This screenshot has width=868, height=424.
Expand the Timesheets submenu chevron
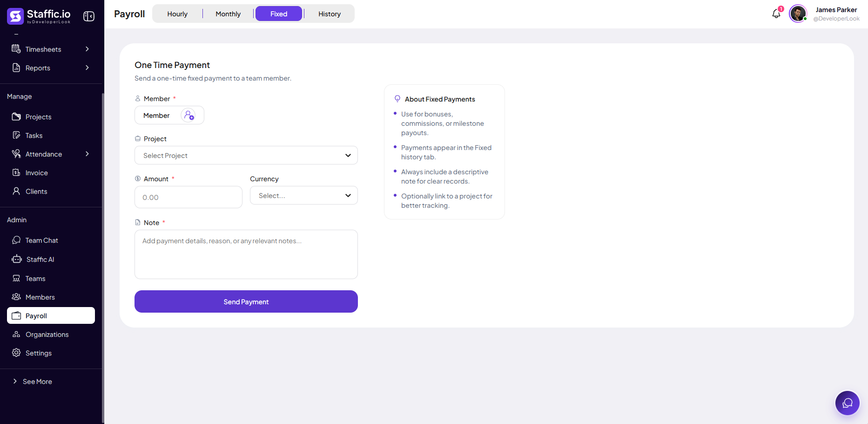point(87,49)
